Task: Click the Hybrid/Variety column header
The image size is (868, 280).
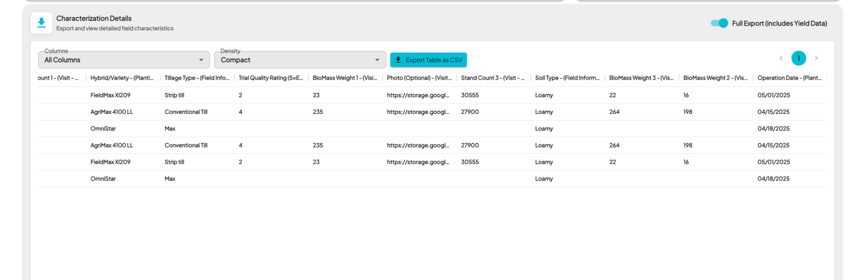Action: pos(122,78)
